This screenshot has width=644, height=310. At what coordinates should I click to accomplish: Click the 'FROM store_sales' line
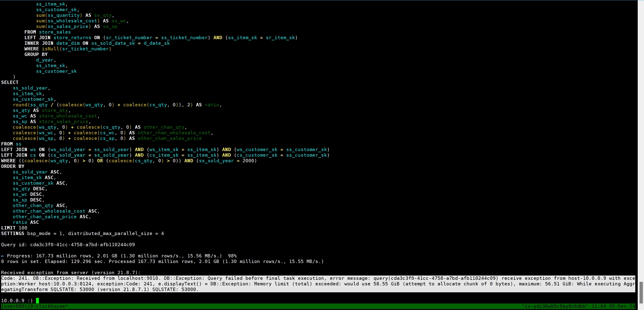coord(47,32)
